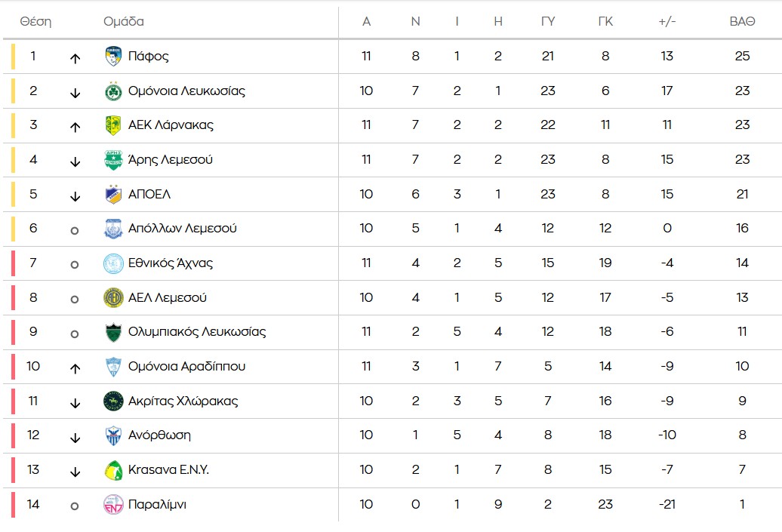This screenshot has width=782, height=532.
Task: Select the Krasava Ε.Ν.Υ. team logo
Action: 113,470
